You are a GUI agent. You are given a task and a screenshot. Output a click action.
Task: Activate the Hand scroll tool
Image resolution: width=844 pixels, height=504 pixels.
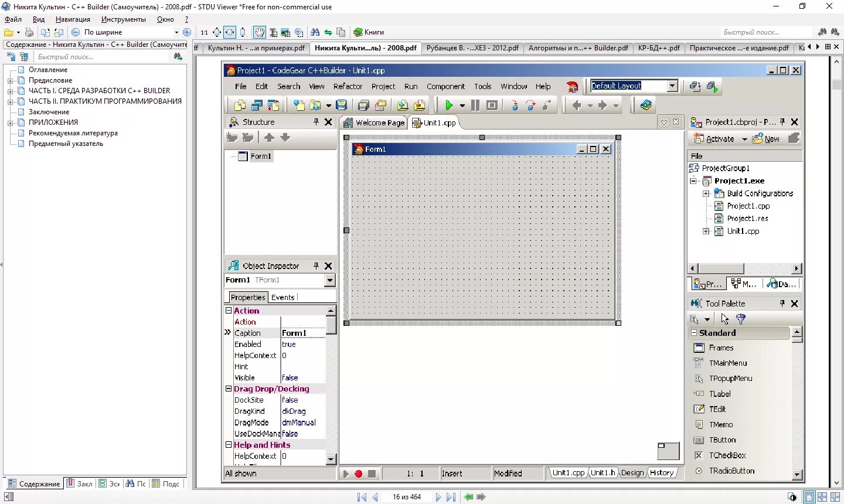(259, 32)
